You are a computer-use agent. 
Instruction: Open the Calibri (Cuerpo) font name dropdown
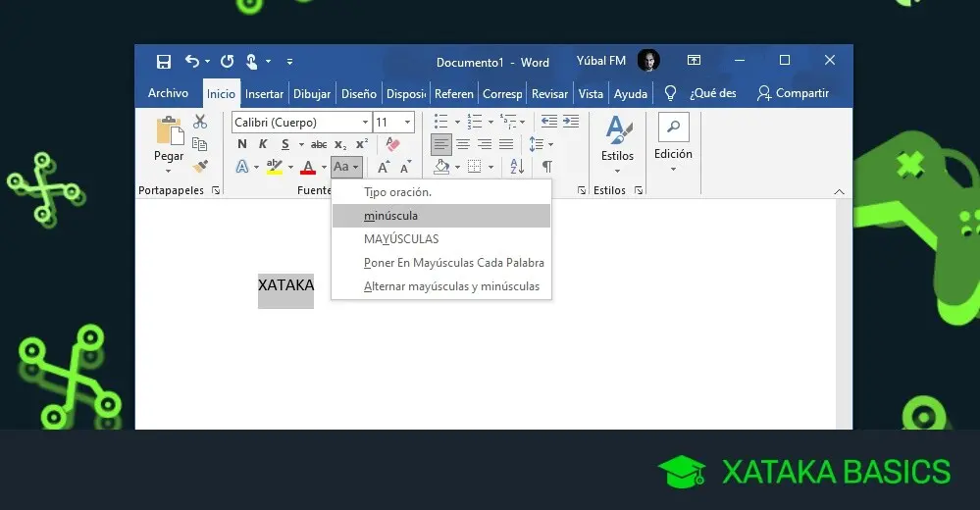pos(365,123)
